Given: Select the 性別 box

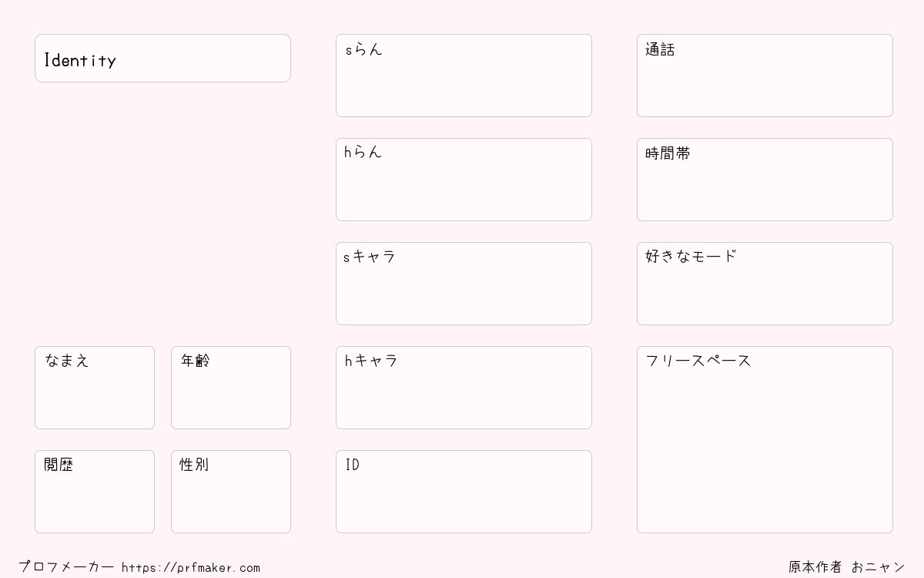Looking at the screenshot, I should pyautogui.click(x=231, y=492).
